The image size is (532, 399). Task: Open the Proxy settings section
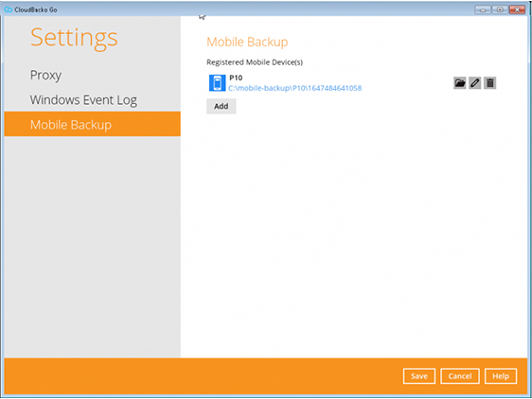pyautogui.click(x=45, y=75)
